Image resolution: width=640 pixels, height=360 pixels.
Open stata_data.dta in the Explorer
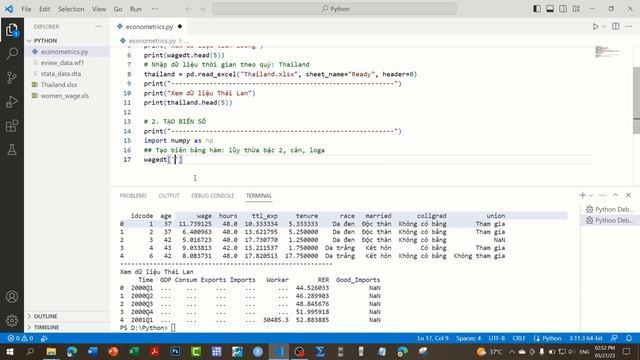(x=67, y=74)
